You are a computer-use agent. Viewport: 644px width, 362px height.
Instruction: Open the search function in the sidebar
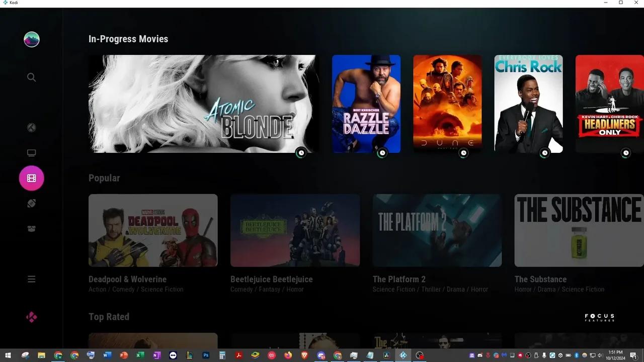pyautogui.click(x=31, y=77)
